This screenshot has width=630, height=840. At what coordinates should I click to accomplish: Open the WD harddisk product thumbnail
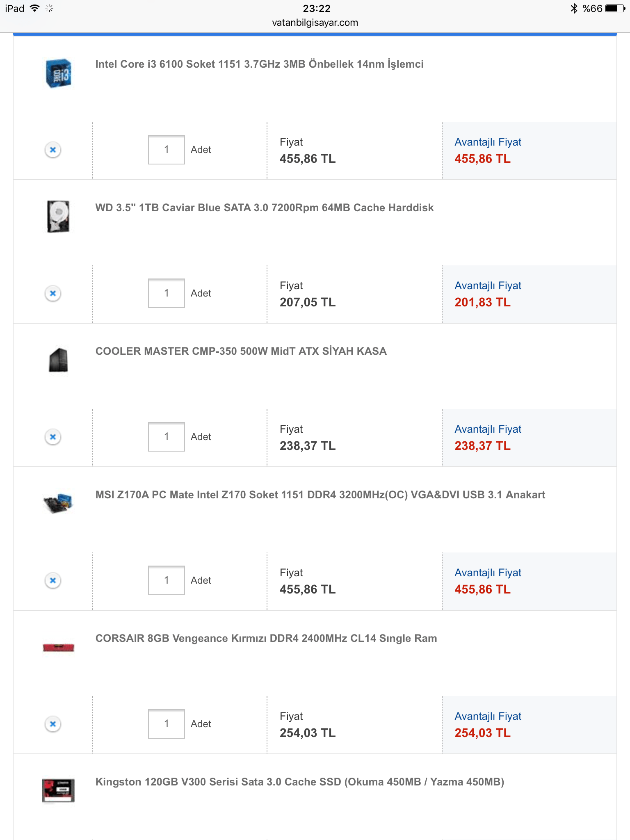click(x=58, y=217)
